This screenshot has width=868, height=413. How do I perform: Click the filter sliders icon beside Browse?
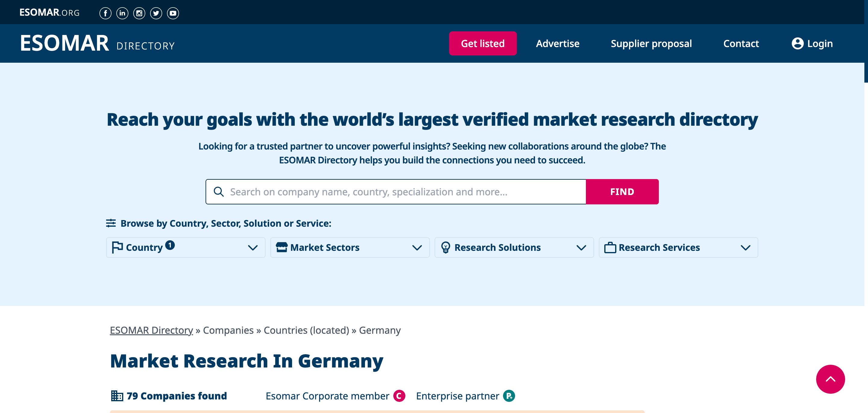(x=111, y=223)
